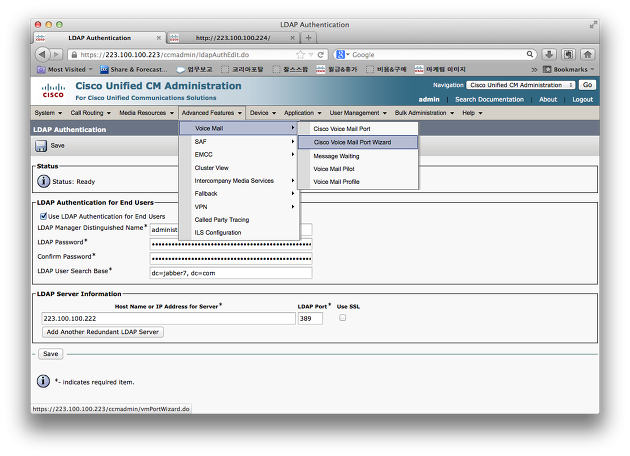
Task: Click the floppy disk Save icon
Action: point(41,146)
